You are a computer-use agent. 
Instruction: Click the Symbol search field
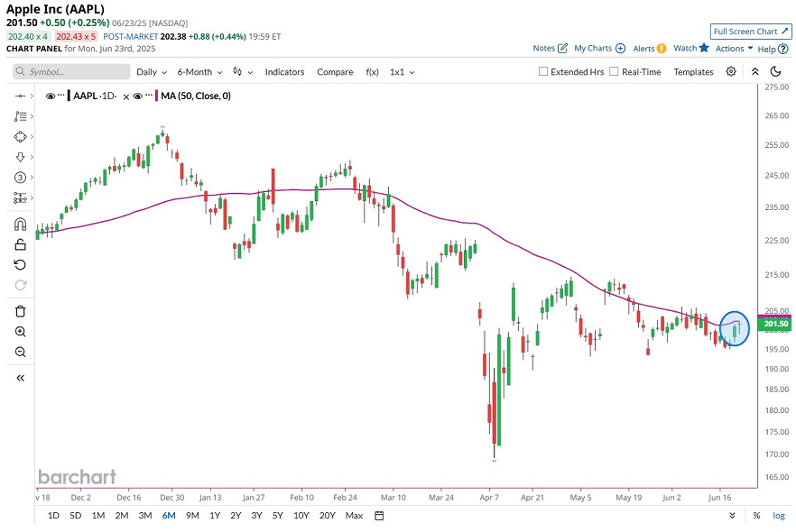coord(70,72)
